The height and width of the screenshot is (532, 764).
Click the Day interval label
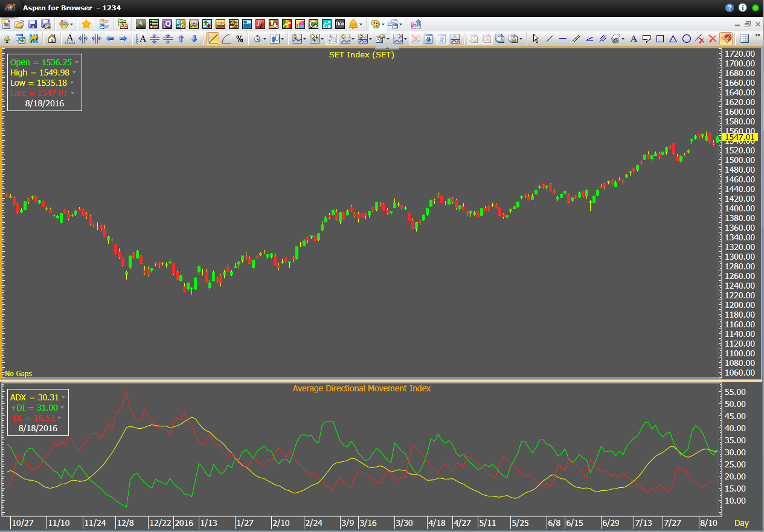[x=741, y=522]
